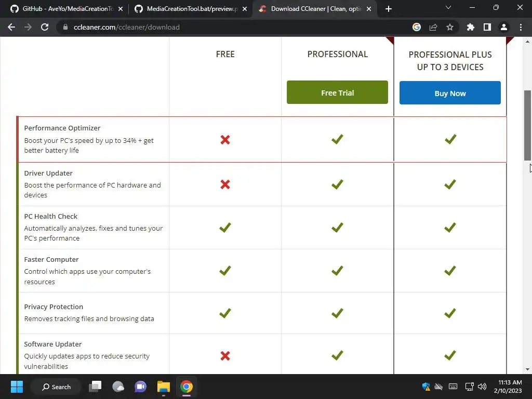The image size is (532, 399).
Task: Click Driver Updater Professional Plus checkmark
Action: [x=450, y=184]
